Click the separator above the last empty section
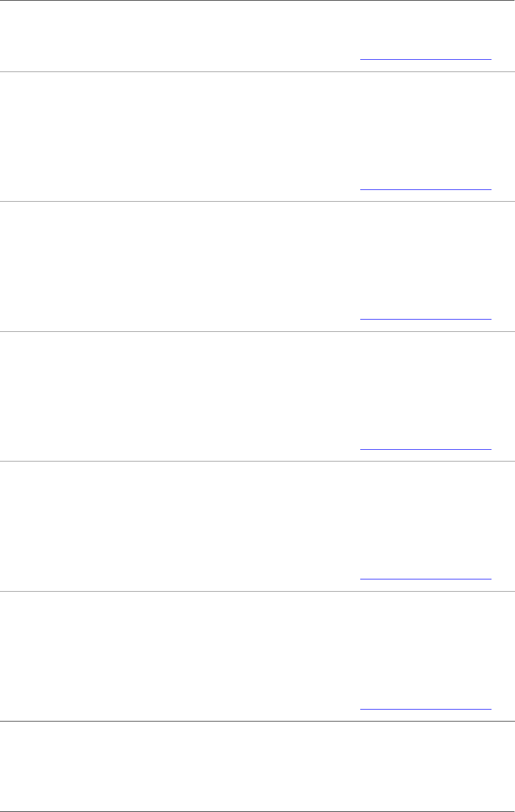 click(257, 721)
